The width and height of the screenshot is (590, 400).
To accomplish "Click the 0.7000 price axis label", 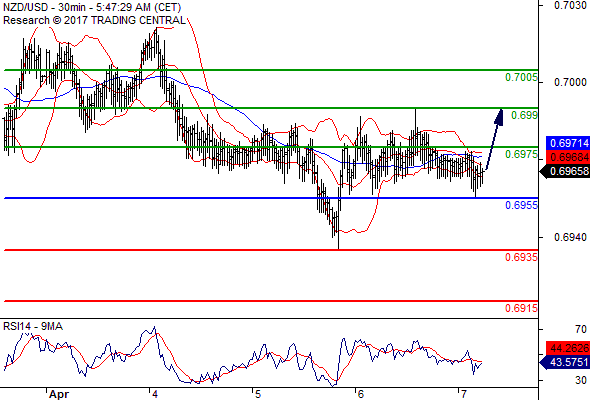I will [570, 82].
